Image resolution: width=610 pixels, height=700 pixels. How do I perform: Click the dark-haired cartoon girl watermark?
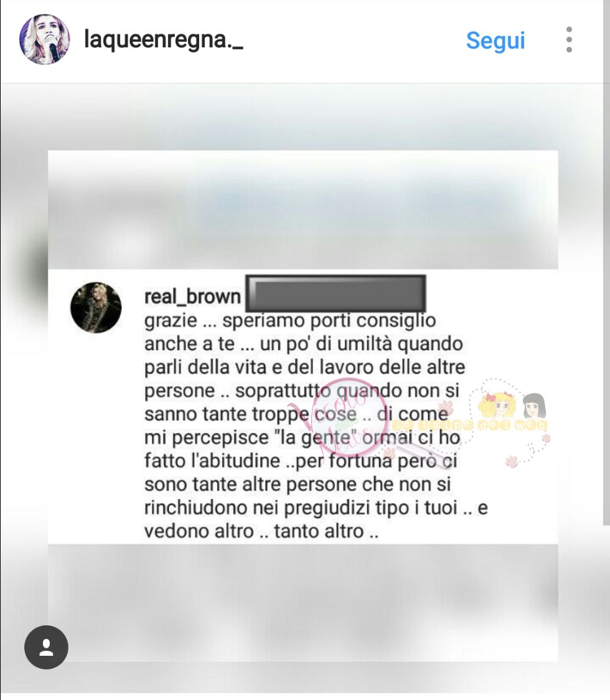tap(534, 405)
